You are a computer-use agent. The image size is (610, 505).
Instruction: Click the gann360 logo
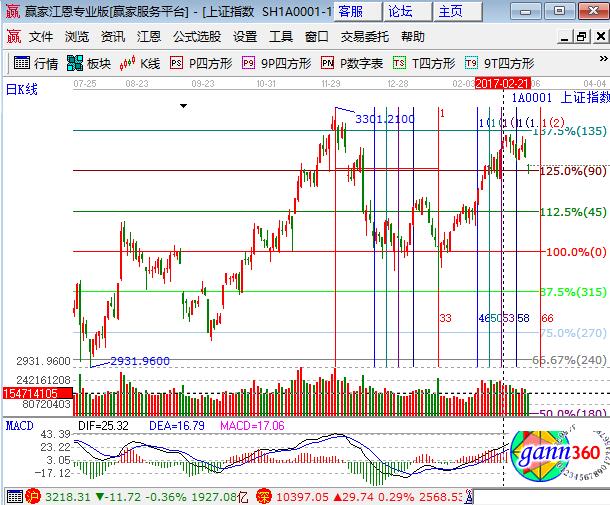click(553, 459)
